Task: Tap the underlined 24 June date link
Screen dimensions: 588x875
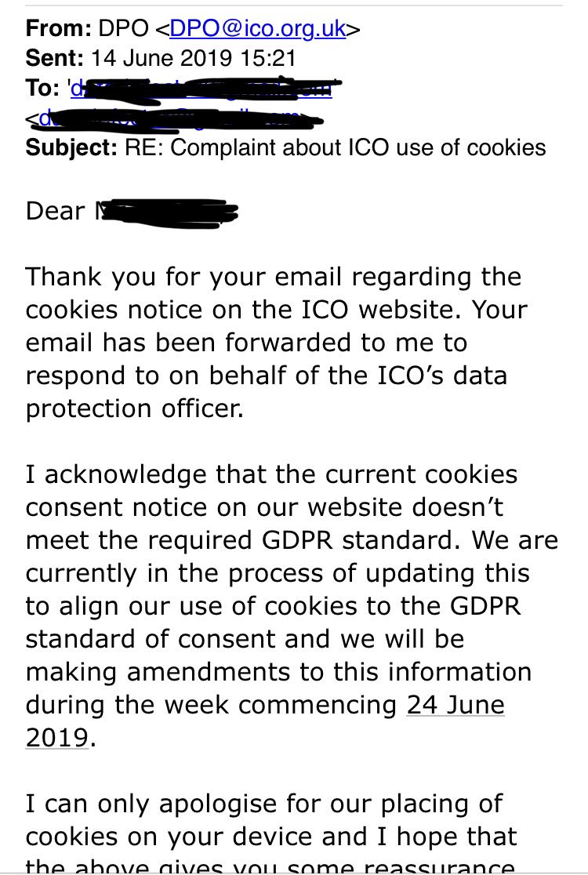Action: pyautogui.click(x=456, y=704)
